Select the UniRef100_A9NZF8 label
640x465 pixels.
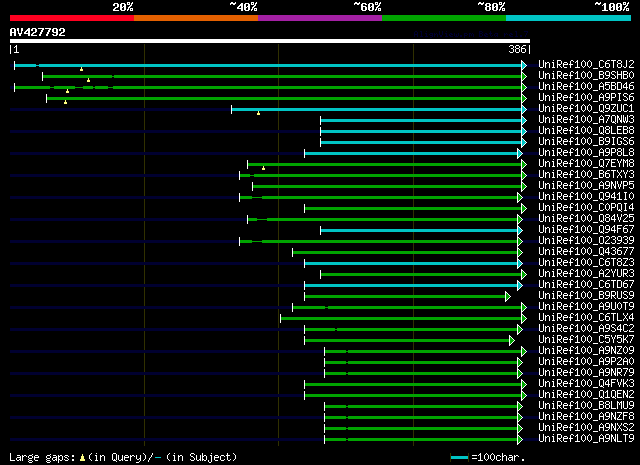pos(586,417)
